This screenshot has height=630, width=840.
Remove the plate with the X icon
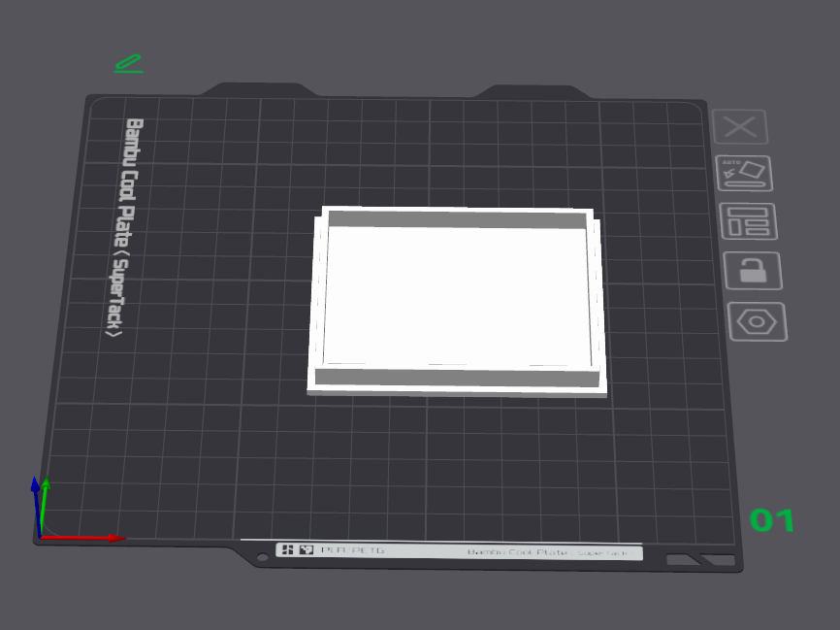coord(740,127)
